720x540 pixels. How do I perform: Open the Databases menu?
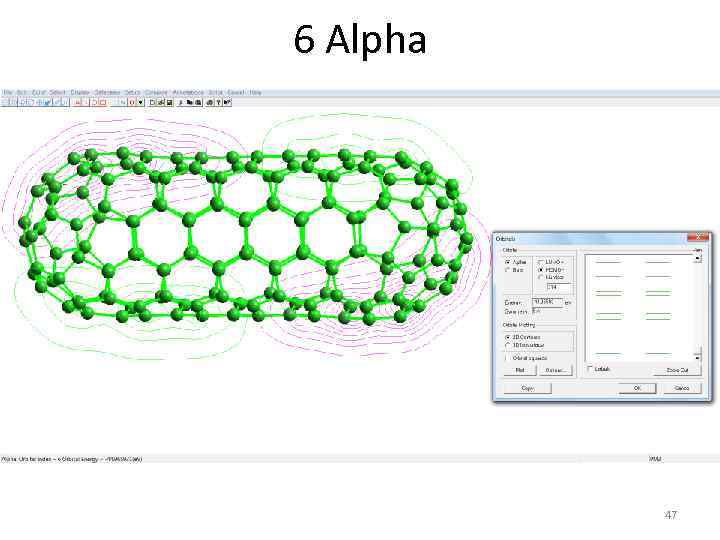pyautogui.click(x=107, y=92)
